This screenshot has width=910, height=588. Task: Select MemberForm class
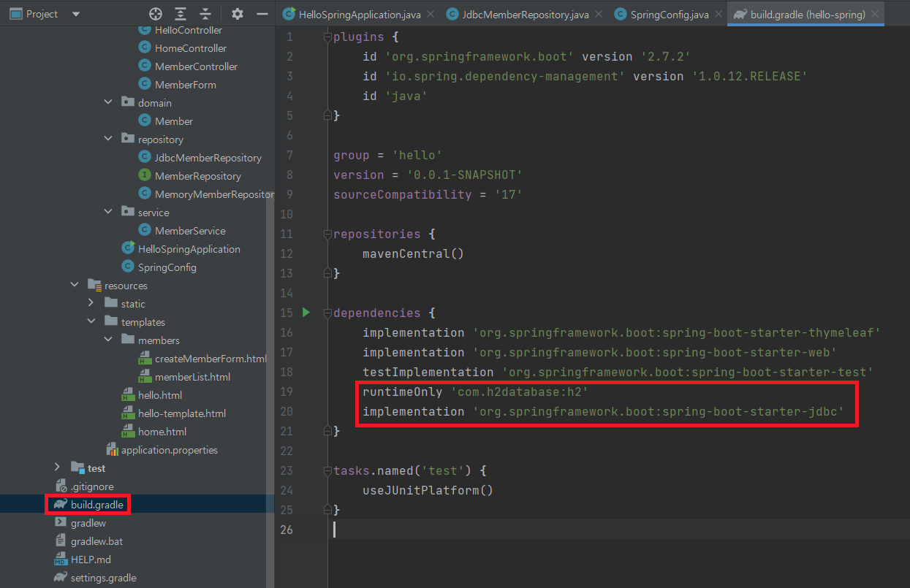point(185,85)
